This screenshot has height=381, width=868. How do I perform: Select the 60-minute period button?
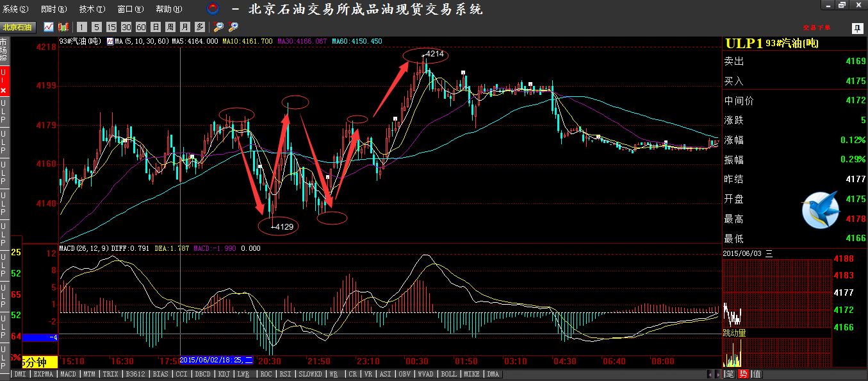pyautogui.click(x=140, y=27)
